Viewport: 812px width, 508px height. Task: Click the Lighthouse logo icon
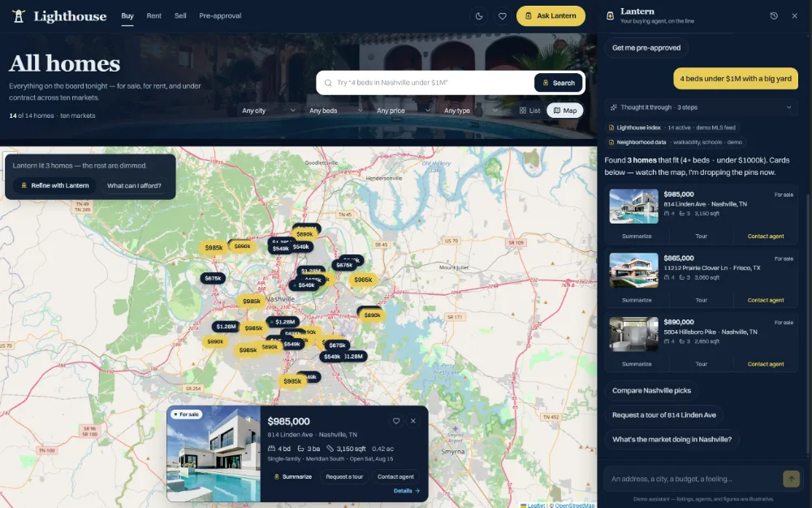coord(19,16)
